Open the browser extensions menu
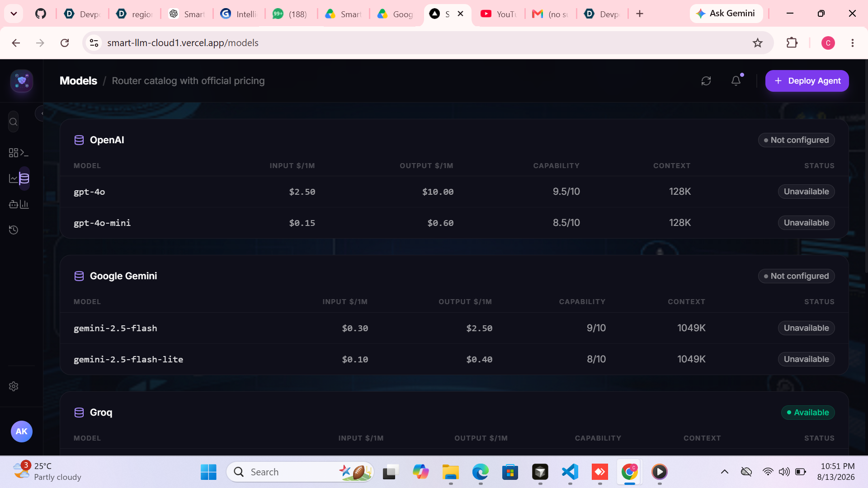The height and width of the screenshot is (488, 868). tap(792, 43)
